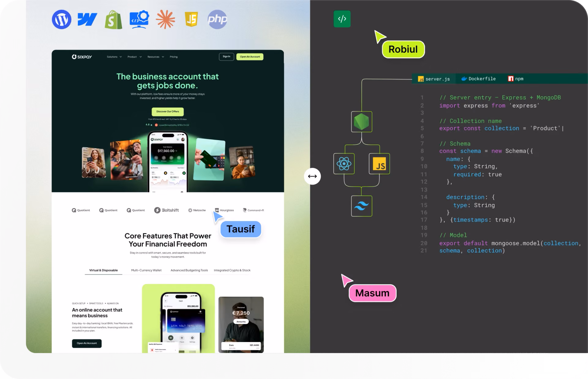Click Open An Account in navbar
The image size is (588, 379).
250,57
